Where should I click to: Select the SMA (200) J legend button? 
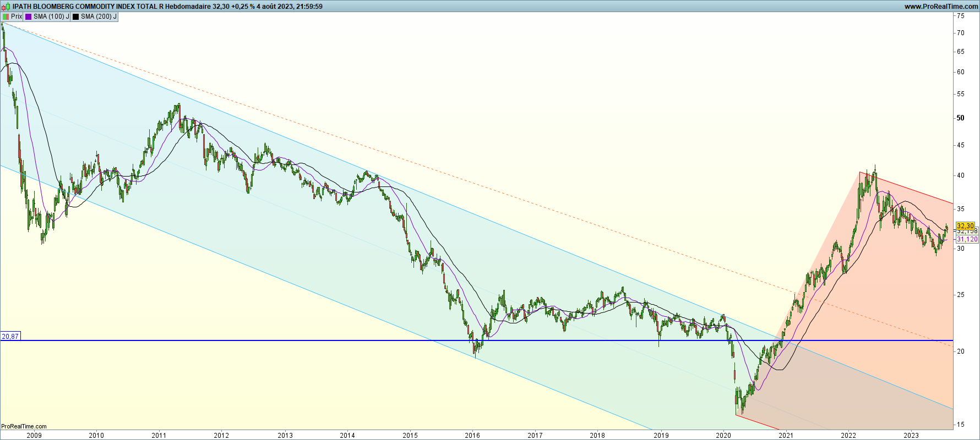click(95, 16)
